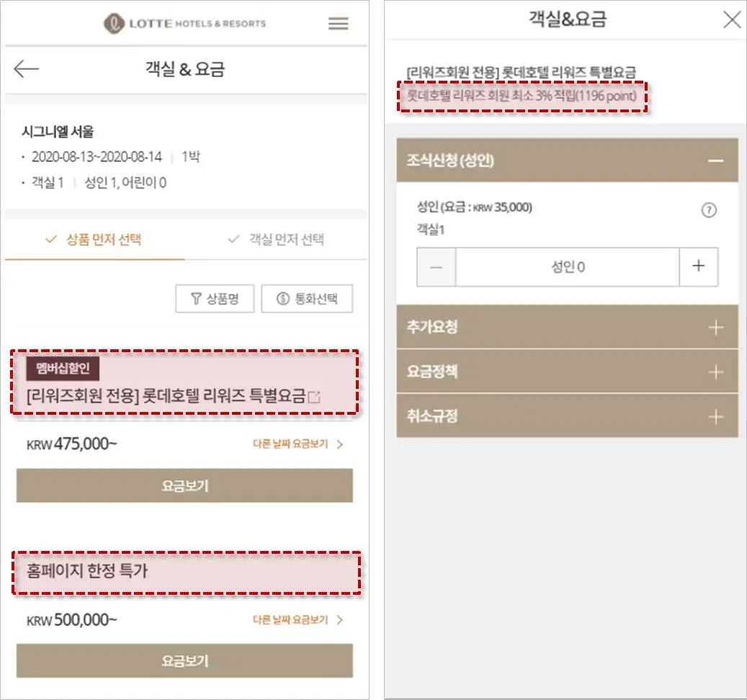The width and height of the screenshot is (747, 700).
Task: Open the 상품명 filter button
Action: click(215, 299)
